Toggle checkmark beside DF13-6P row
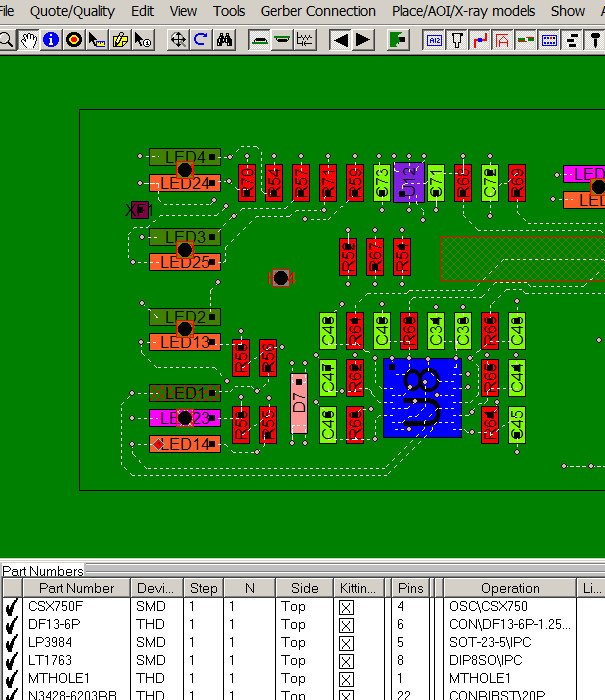Screen dimensions: 605x700 pos(12,625)
